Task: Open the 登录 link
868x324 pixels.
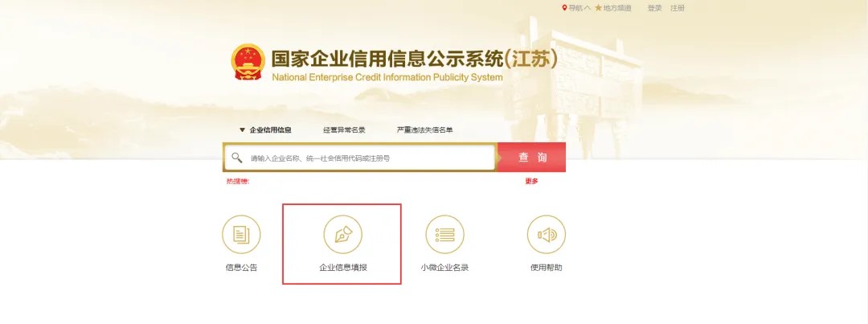Action: click(x=655, y=8)
